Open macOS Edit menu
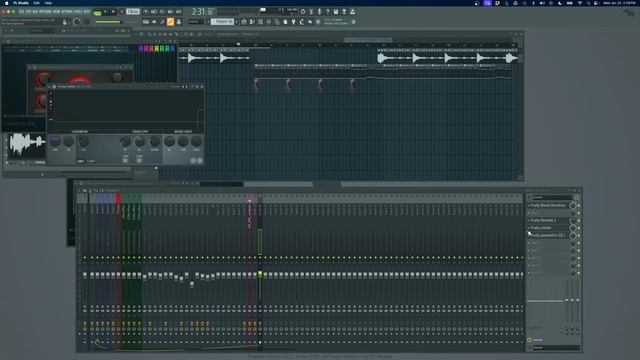The image size is (640, 360). point(36,3)
